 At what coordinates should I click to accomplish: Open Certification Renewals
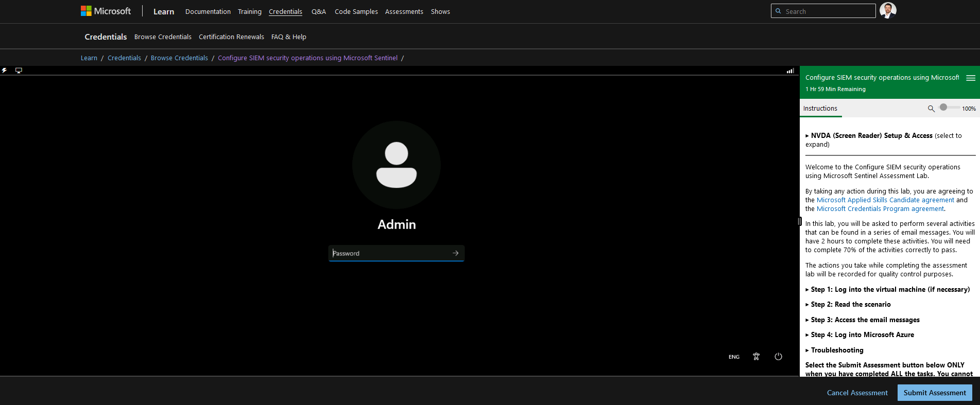[x=231, y=37]
